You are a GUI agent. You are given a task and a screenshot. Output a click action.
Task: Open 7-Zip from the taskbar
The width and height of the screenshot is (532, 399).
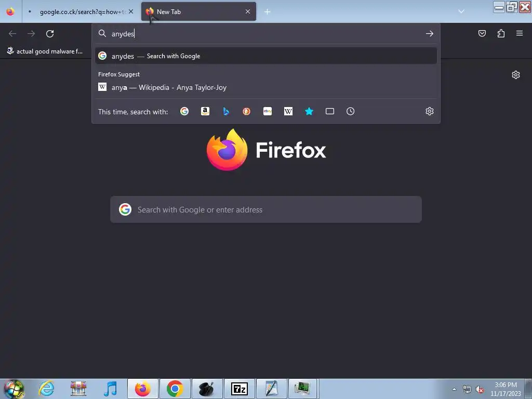[239, 389]
